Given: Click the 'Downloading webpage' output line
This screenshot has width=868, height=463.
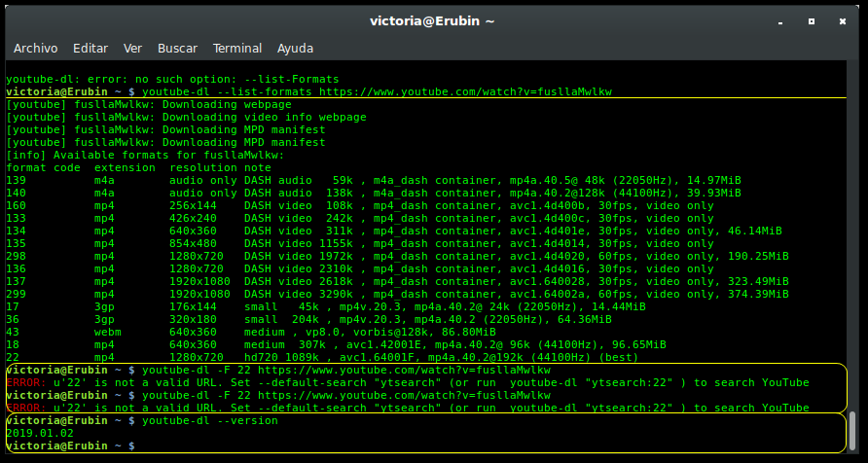Looking at the screenshot, I should click(x=148, y=104).
